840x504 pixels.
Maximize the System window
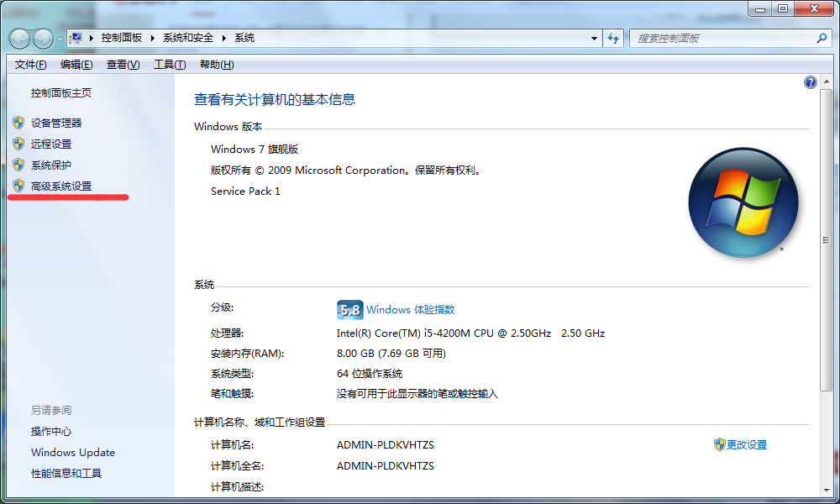click(x=783, y=8)
